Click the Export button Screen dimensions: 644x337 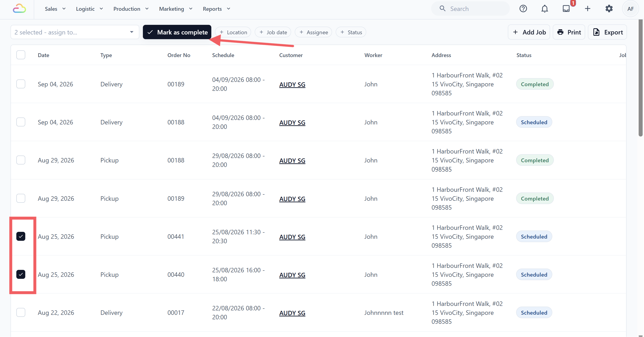[608, 32]
